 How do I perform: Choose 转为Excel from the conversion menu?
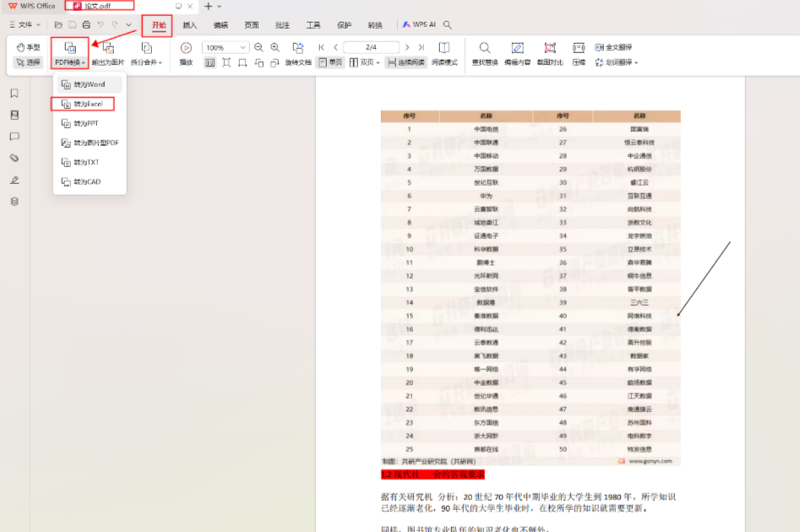[x=90, y=104]
